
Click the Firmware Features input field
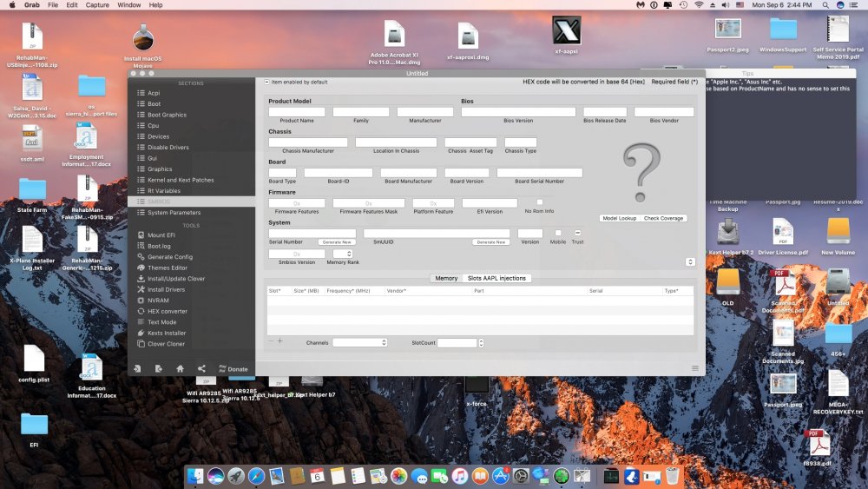[297, 203]
